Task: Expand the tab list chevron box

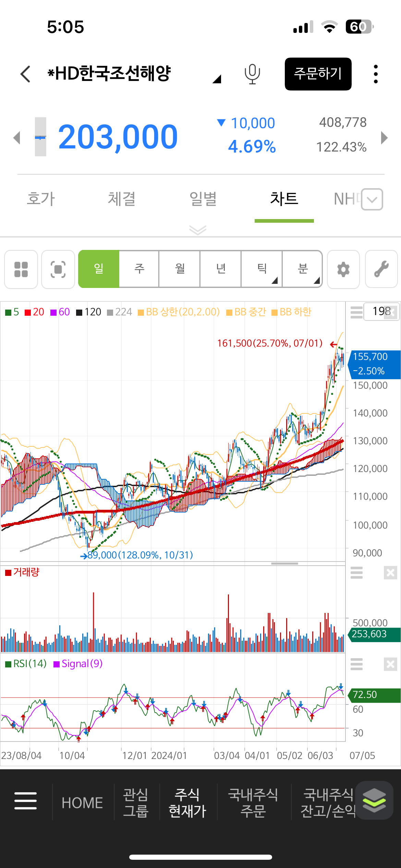Action: [x=372, y=199]
